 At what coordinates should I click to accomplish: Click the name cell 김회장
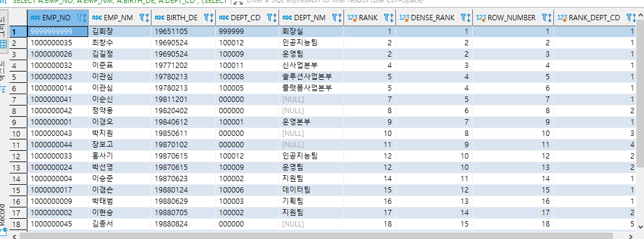coord(120,31)
